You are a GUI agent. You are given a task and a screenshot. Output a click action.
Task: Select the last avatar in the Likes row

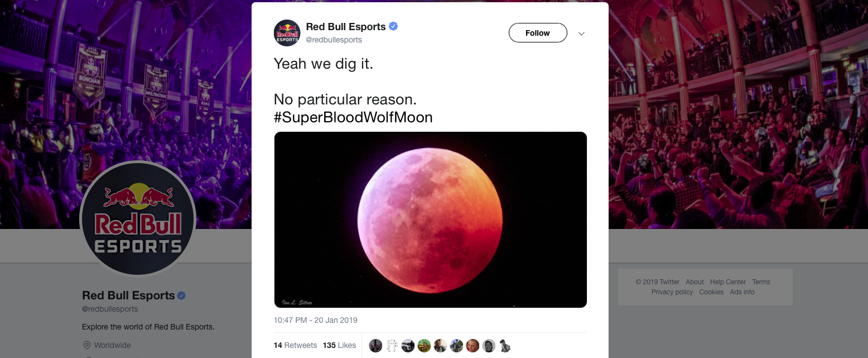pyautogui.click(x=505, y=346)
